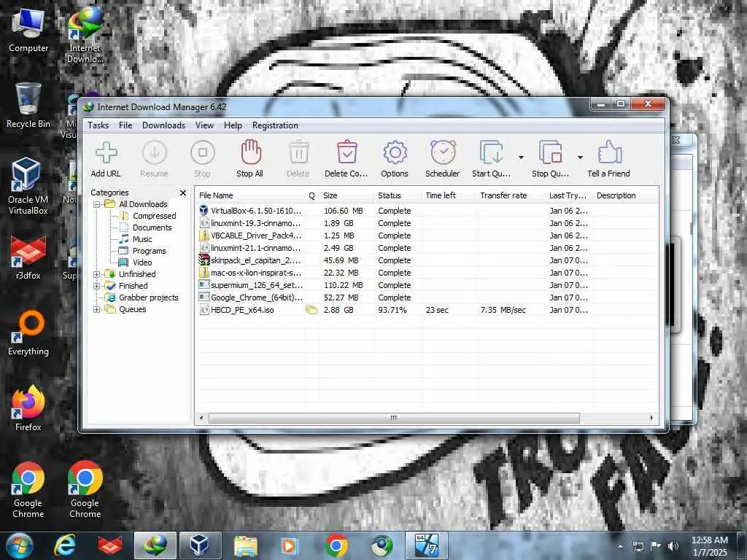Open the Scheduler clock icon
Viewport: 747px width, 560px height.
(x=443, y=152)
